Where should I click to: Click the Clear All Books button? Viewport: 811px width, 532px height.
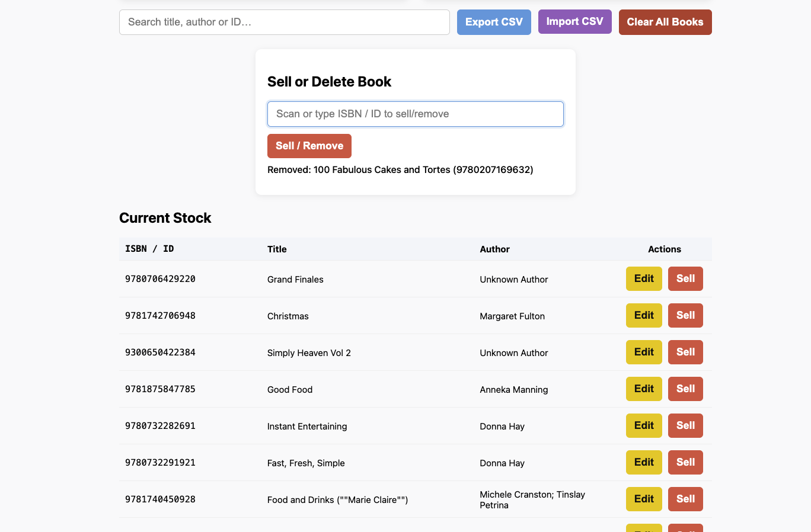665,22
